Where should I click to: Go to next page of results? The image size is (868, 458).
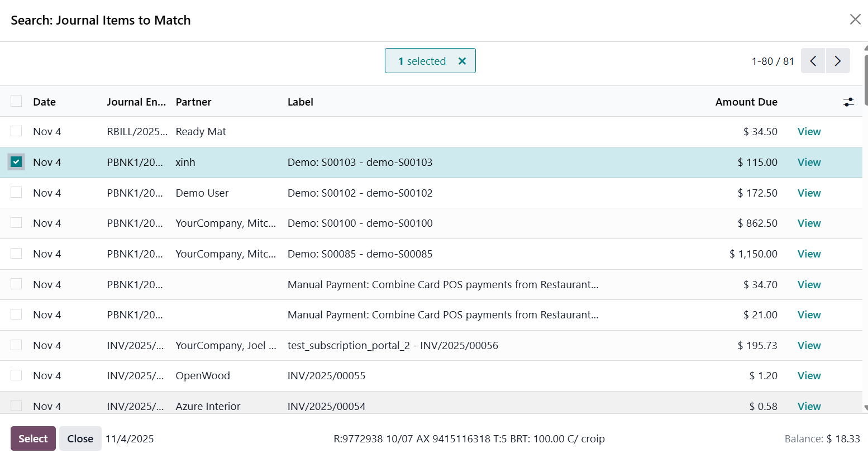click(x=838, y=61)
